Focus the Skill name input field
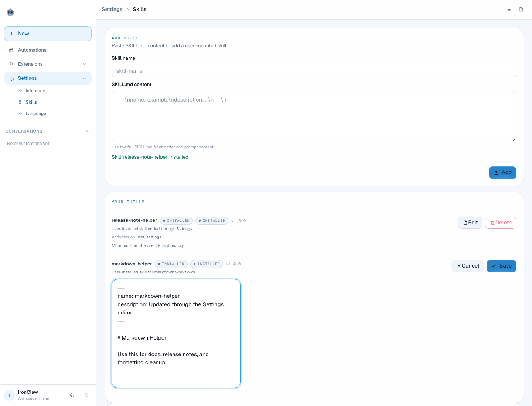This screenshot has height=406, width=532. (314, 71)
